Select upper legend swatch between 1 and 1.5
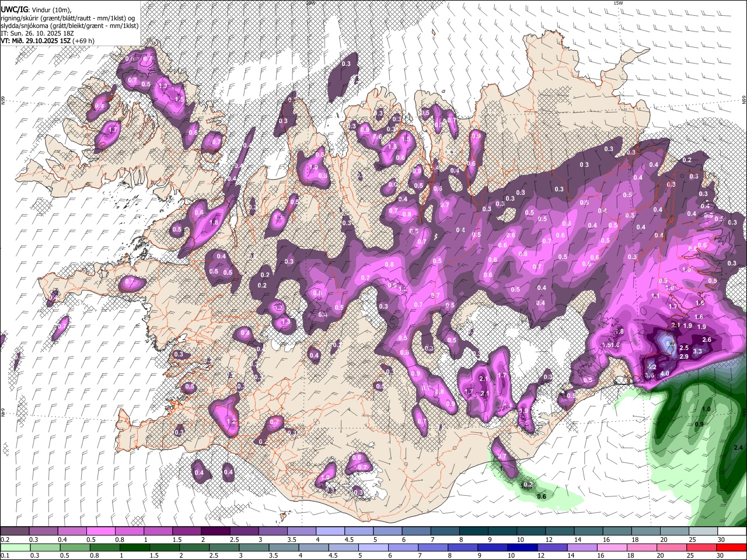This screenshot has height=560, width=747. point(158,531)
